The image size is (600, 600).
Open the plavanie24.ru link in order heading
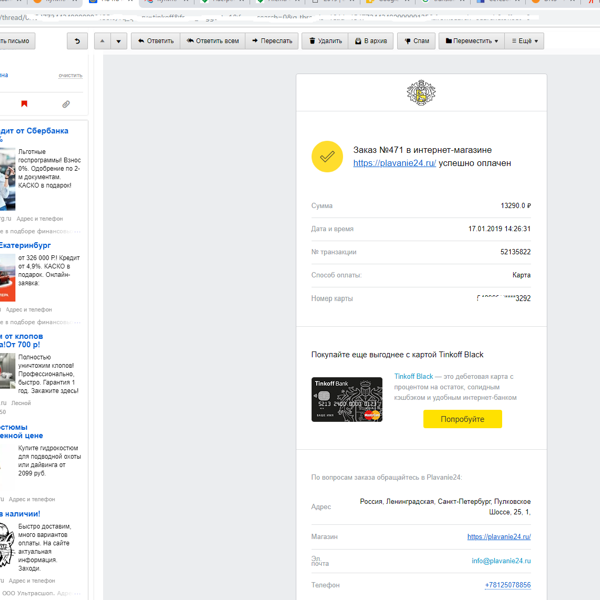(395, 163)
